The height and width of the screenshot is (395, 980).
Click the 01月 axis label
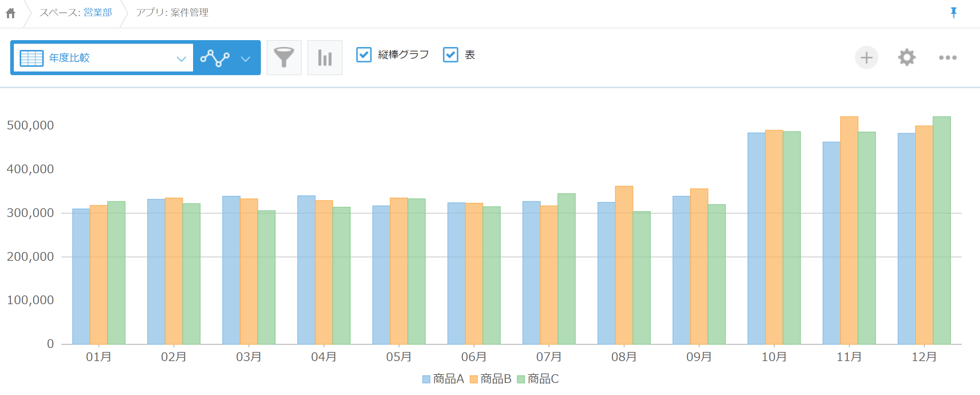coord(98,357)
